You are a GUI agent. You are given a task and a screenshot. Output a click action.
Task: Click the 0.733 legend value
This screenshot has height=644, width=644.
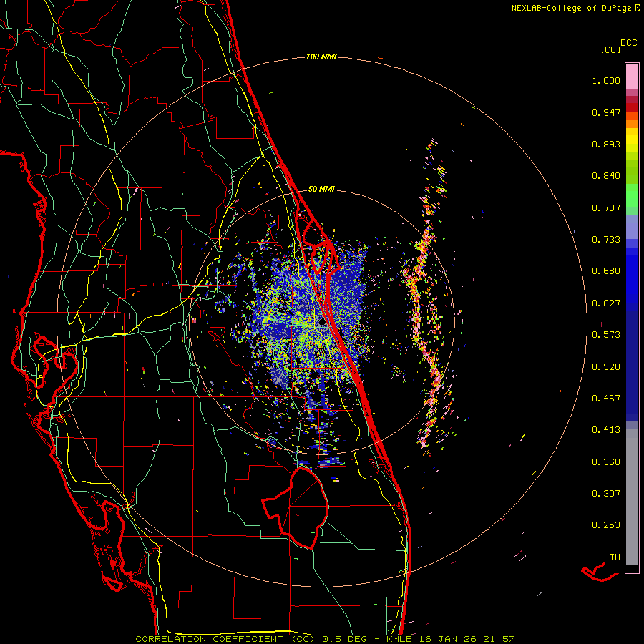(x=606, y=240)
